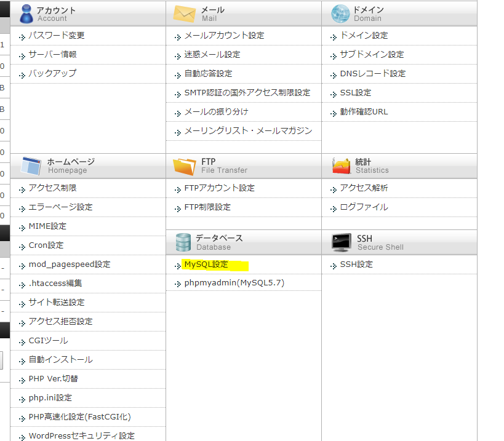504x441 pixels.
Task: Click the データベース Database section header
Action: point(244,242)
